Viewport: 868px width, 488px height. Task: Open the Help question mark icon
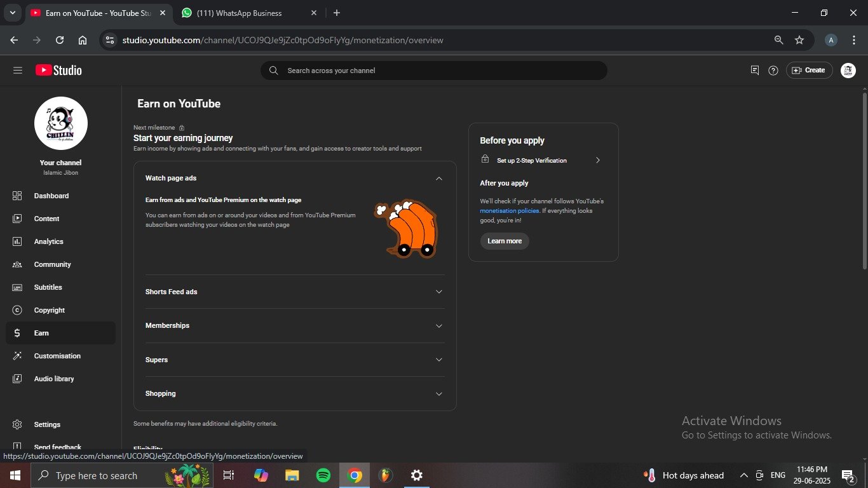[x=773, y=71]
